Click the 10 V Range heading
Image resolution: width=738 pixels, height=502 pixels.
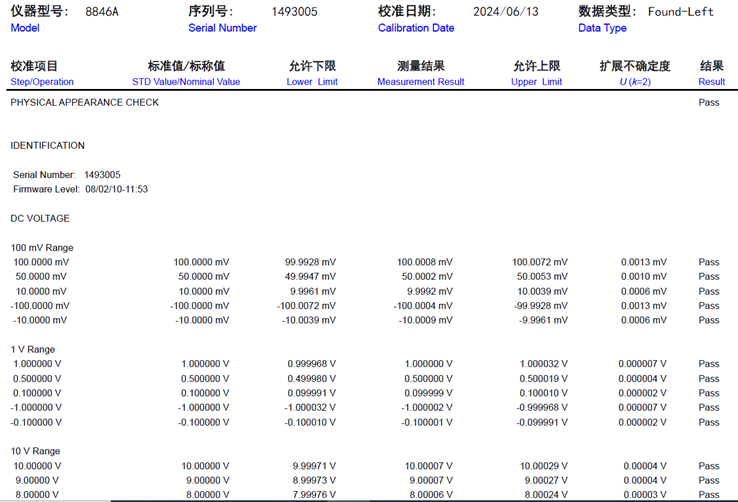coord(35,451)
